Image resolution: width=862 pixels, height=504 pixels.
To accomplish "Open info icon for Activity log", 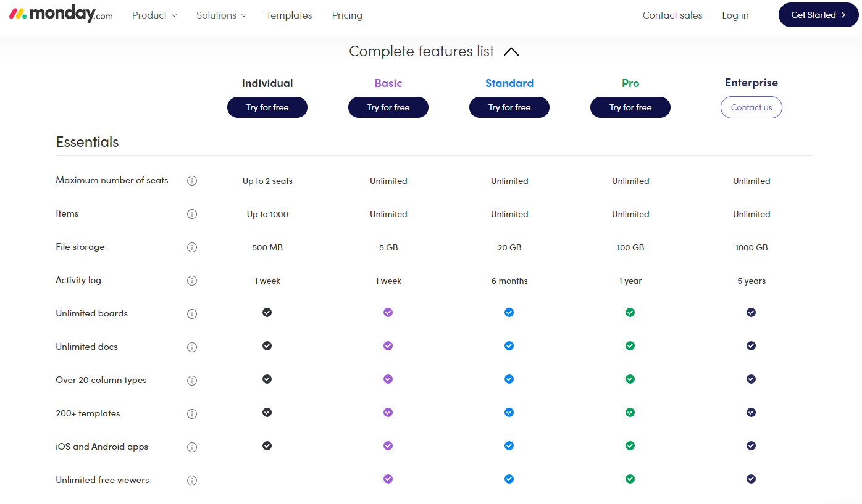I will [x=192, y=281].
